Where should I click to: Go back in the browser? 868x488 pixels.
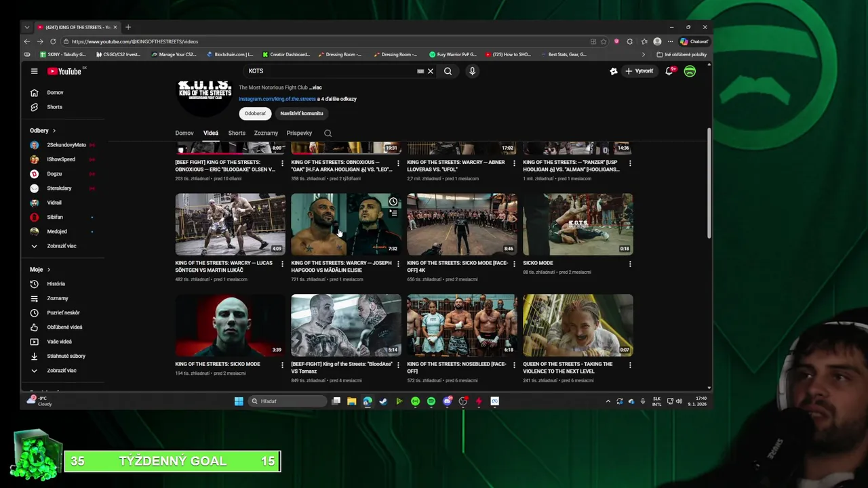27,41
